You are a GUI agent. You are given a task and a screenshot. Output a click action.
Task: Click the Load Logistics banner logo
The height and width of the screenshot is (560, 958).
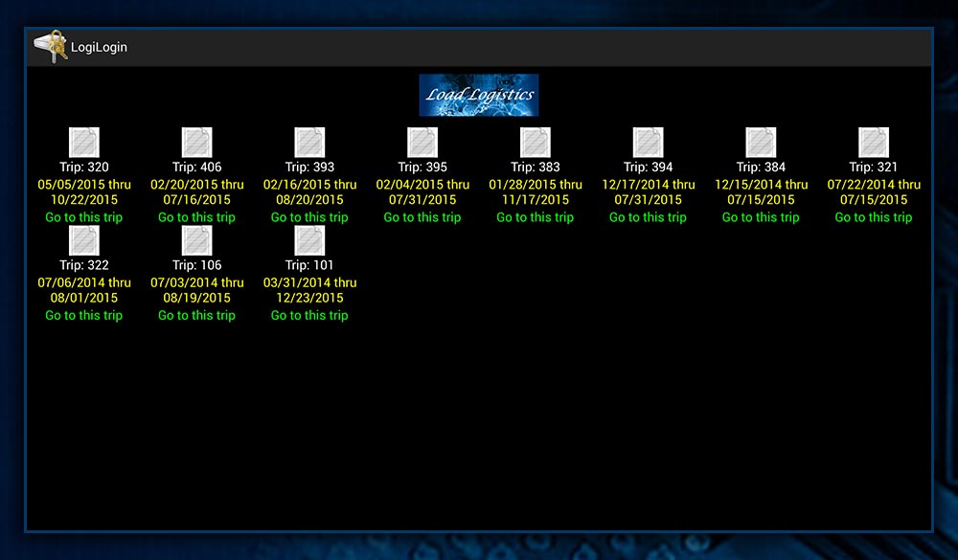click(479, 96)
